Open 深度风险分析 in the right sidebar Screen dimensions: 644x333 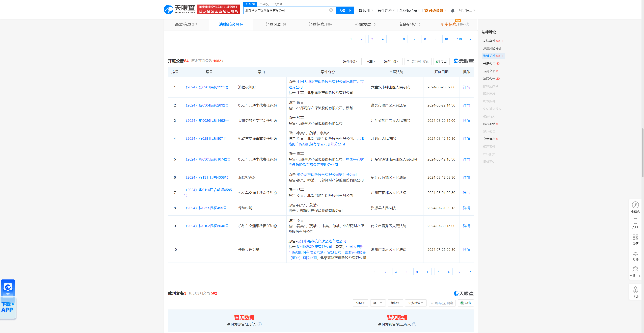point(492,48)
